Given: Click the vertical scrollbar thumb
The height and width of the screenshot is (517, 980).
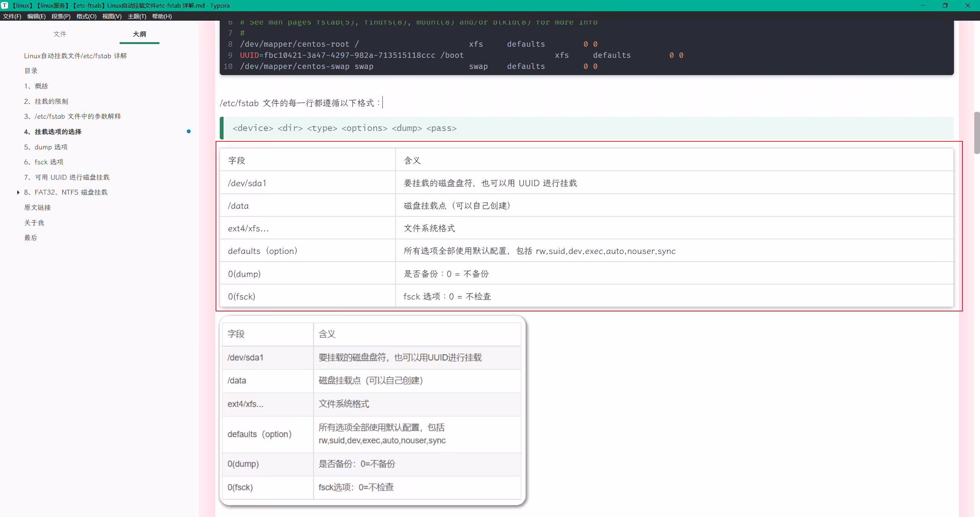Looking at the screenshot, I should [x=977, y=133].
